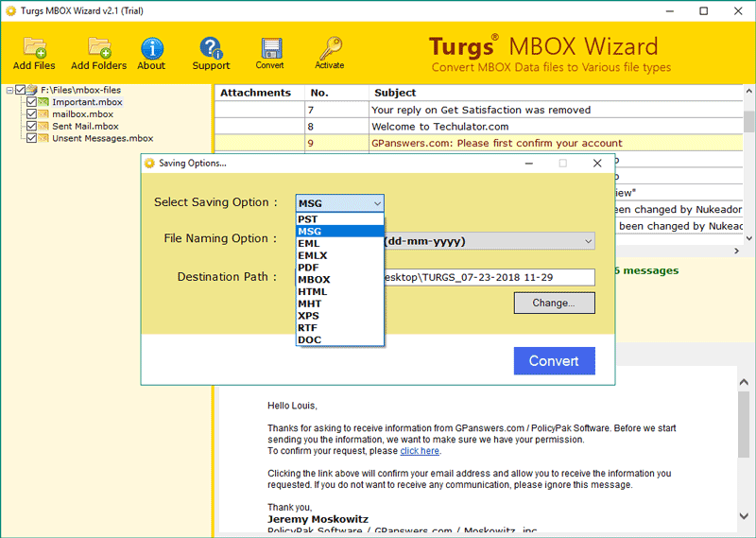Click the Destination Path text field
Screen dimensions: 756x538
click(489, 277)
